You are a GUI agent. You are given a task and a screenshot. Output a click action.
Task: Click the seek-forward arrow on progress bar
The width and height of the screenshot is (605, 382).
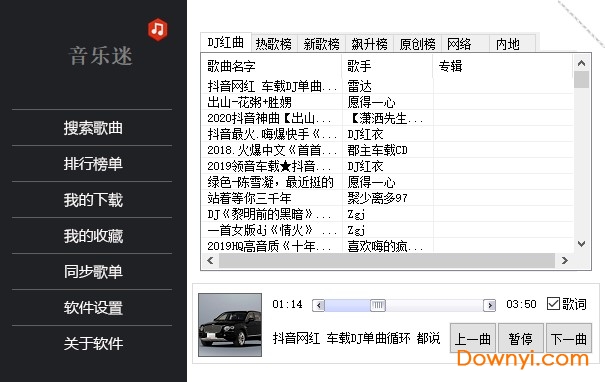point(490,305)
